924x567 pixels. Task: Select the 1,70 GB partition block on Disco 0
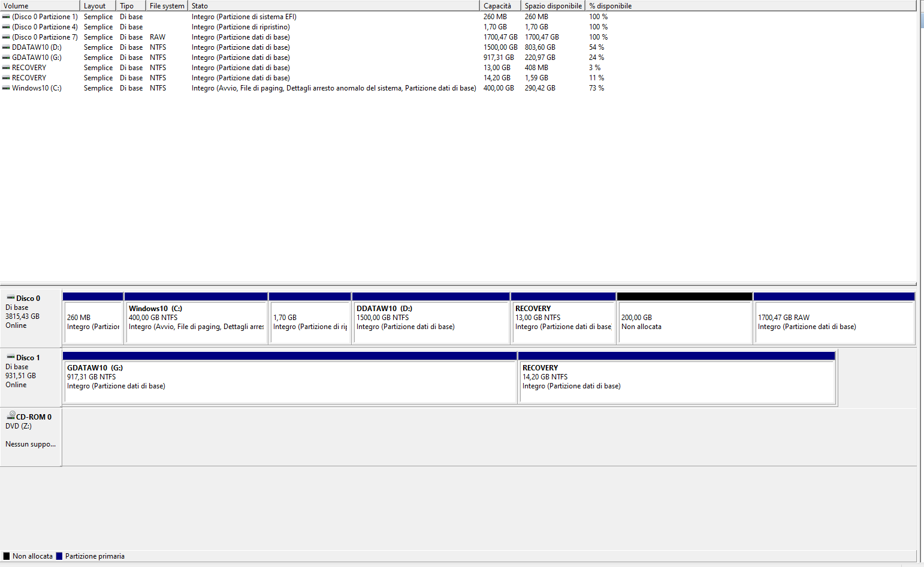[x=310, y=318]
